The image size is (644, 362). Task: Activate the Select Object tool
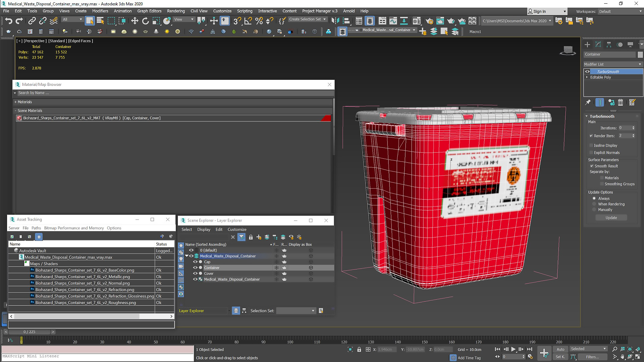pyautogui.click(x=90, y=21)
